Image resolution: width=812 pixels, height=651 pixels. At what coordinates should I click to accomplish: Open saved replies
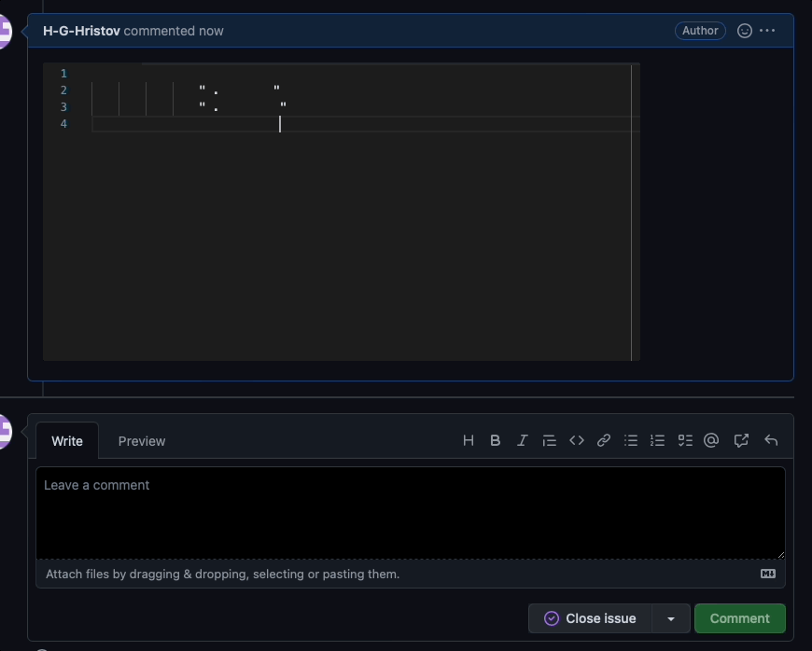pos(770,440)
